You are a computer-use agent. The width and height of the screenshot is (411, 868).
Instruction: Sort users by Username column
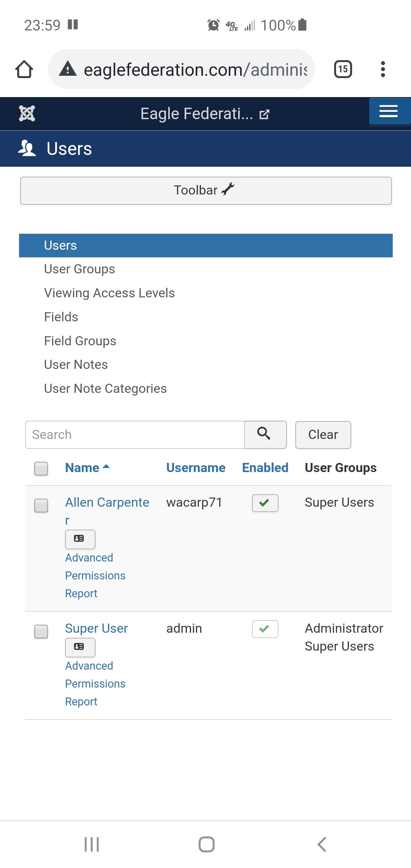196,468
